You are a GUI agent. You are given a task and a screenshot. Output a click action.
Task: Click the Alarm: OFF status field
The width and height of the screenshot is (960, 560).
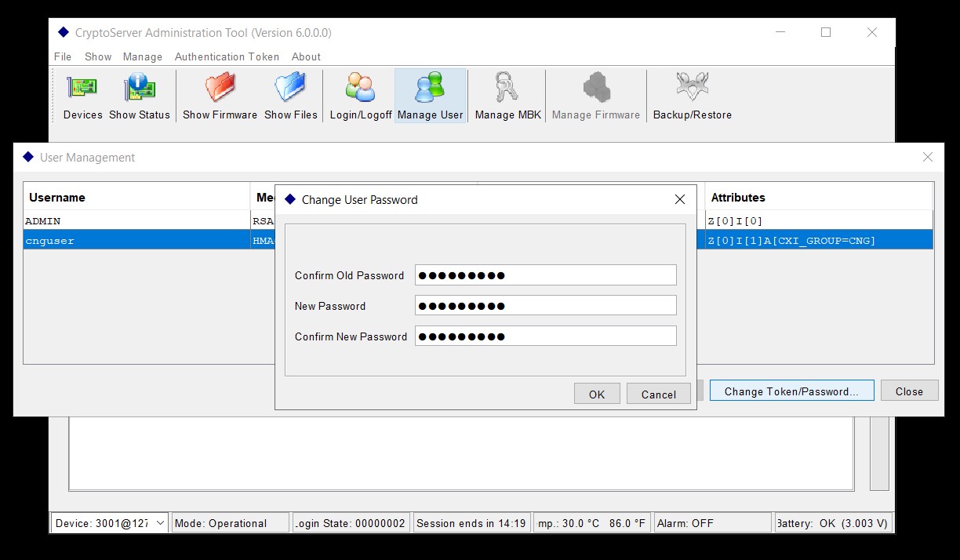point(712,523)
